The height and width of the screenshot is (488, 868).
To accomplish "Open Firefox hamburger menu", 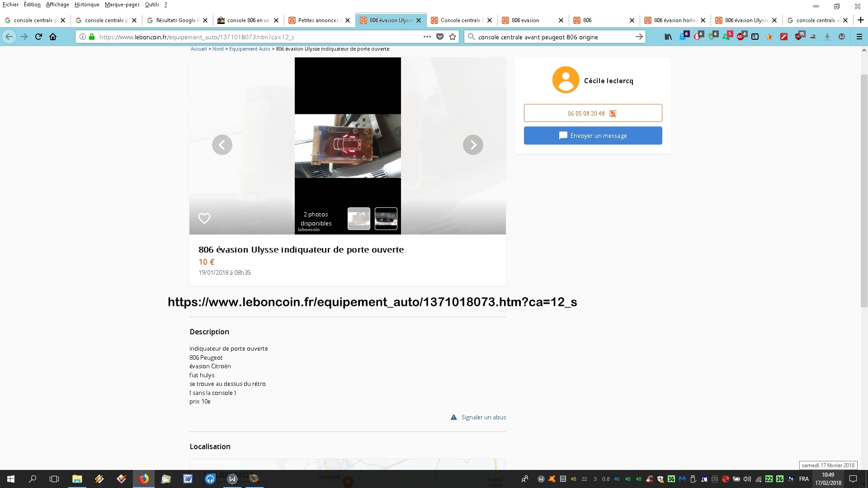I will coord(859,37).
